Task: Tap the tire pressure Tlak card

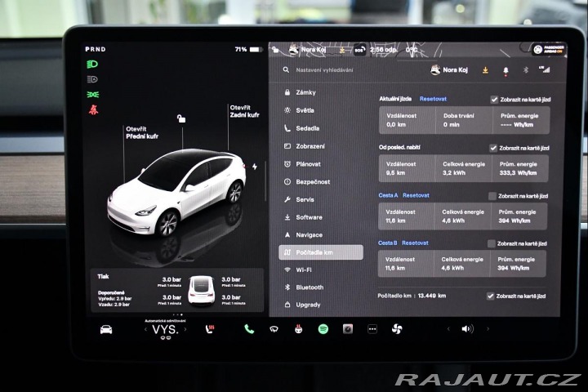Action: pos(176,291)
